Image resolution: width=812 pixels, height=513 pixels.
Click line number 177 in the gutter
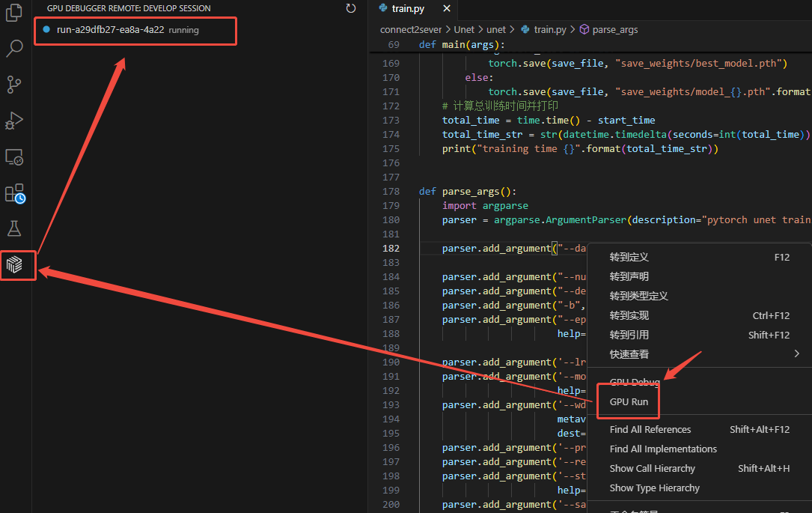click(x=391, y=177)
